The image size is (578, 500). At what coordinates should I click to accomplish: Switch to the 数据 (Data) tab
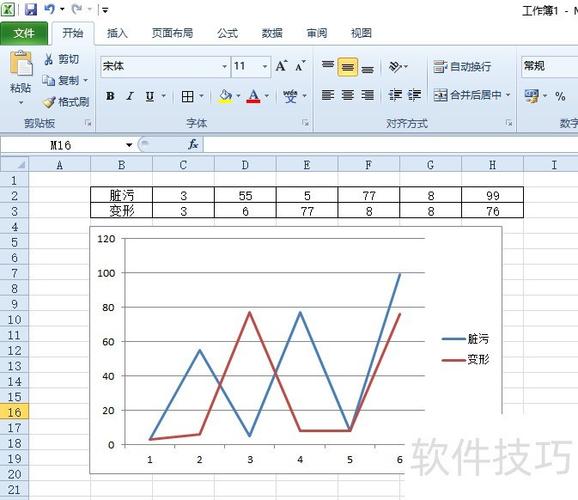pos(272,34)
